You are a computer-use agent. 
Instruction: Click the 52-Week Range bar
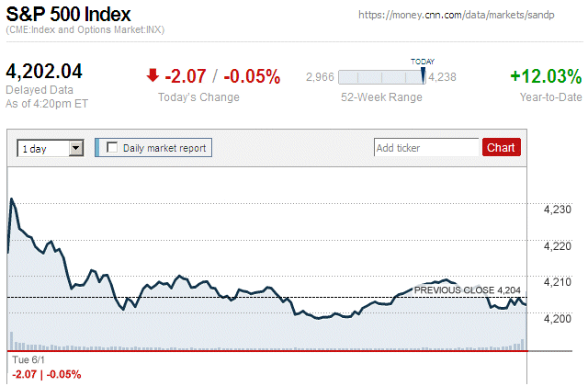[x=382, y=77]
